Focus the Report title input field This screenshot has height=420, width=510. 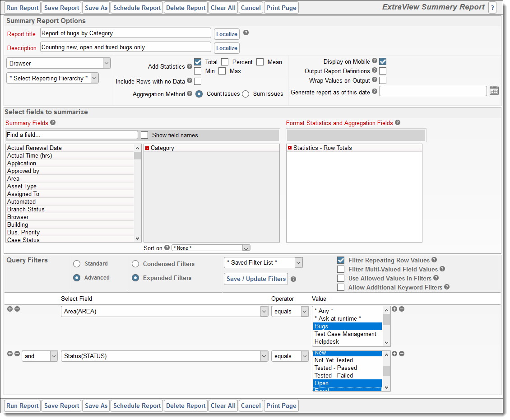[x=125, y=33]
